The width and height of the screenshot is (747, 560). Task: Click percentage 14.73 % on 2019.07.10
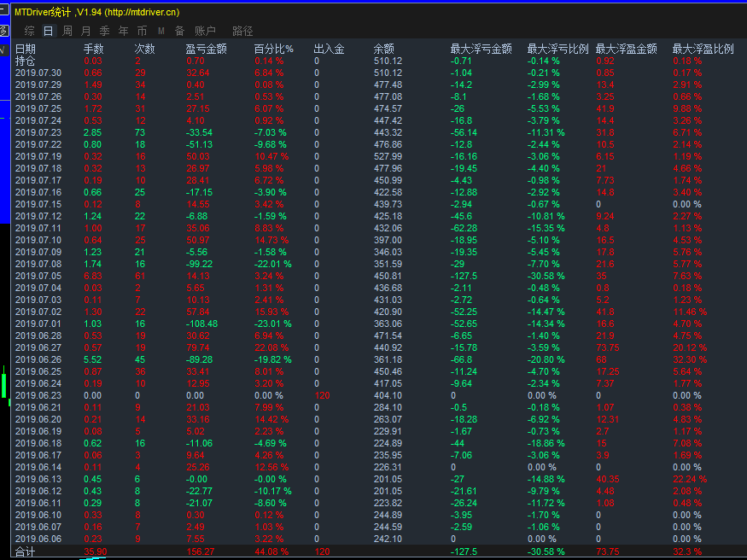pos(271,240)
